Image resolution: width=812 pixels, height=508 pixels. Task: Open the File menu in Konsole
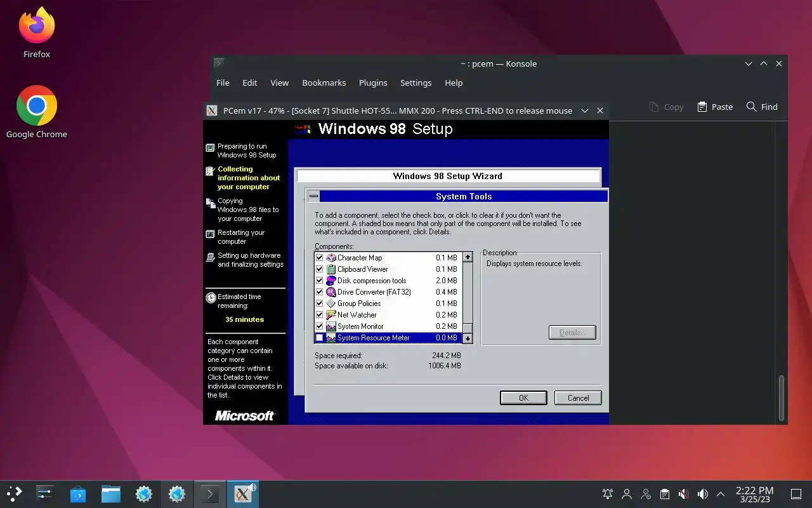coord(223,83)
